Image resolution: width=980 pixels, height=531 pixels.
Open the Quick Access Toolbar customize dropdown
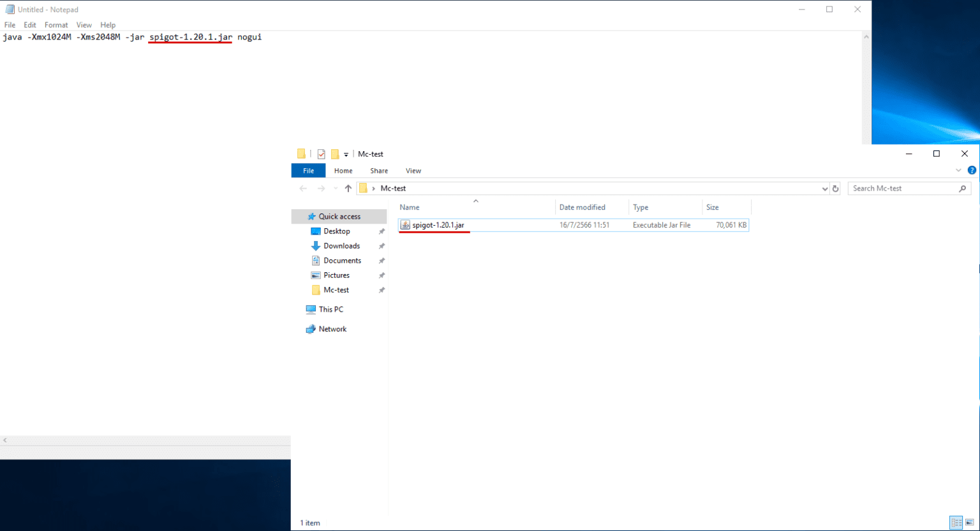[x=346, y=154]
